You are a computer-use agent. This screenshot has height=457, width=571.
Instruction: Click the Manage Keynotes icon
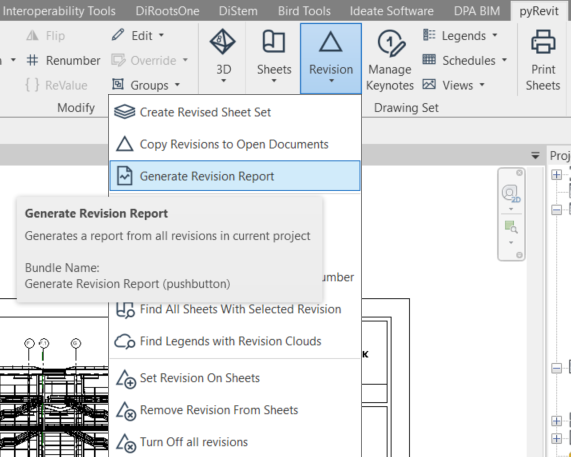pyautogui.click(x=390, y=43)
